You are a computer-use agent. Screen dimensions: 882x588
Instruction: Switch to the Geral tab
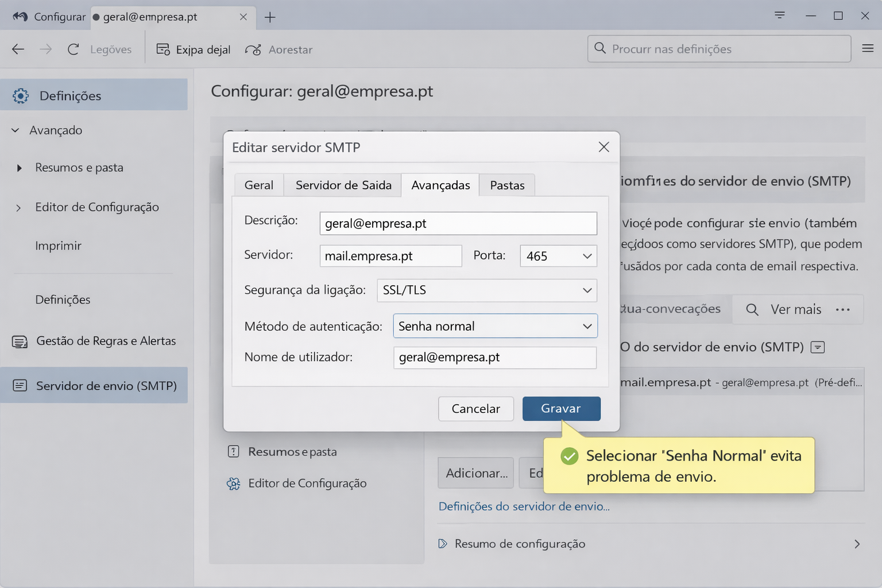259,185
